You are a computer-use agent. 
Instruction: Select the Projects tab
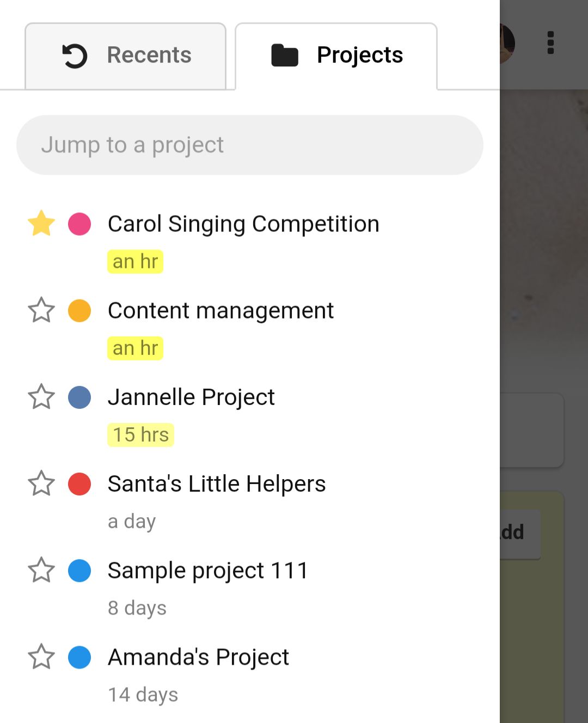coord(336,56)
